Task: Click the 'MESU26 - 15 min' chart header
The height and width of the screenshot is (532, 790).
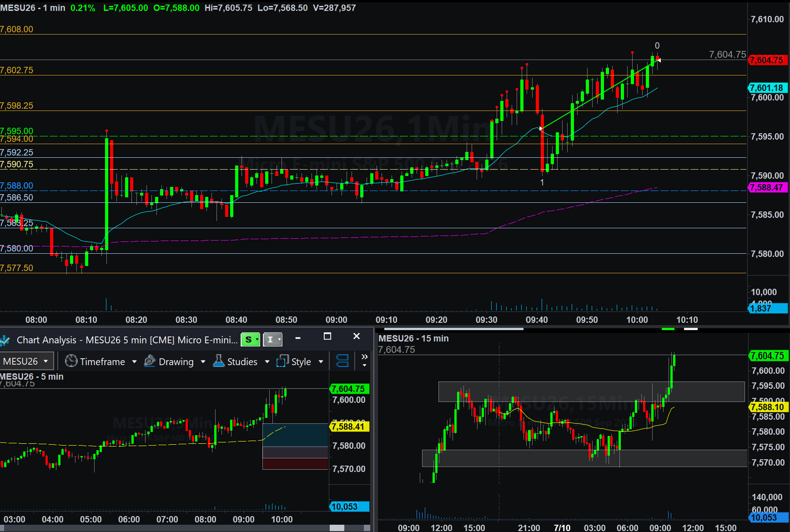Action: [413, 338]
